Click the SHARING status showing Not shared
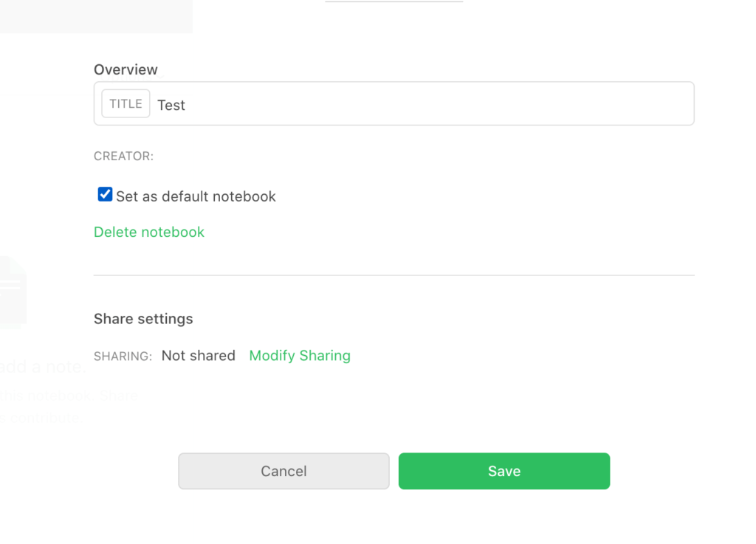This screenshot has height=544, width=756. point(198,355)
